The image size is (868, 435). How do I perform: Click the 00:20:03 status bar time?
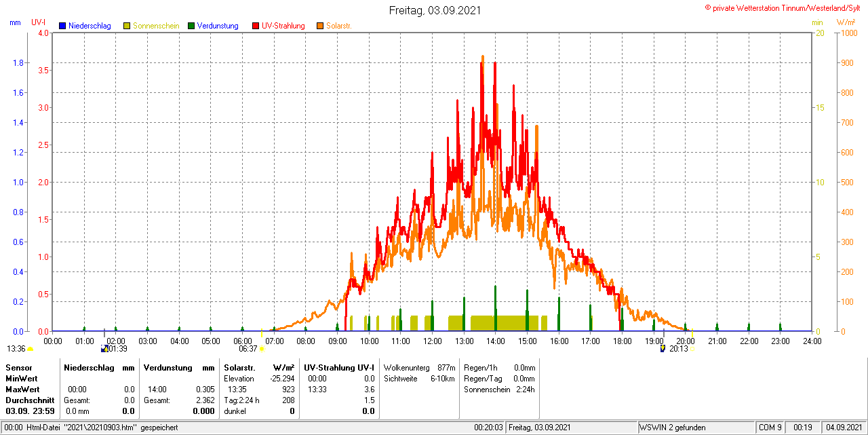[x=488, y=428]
